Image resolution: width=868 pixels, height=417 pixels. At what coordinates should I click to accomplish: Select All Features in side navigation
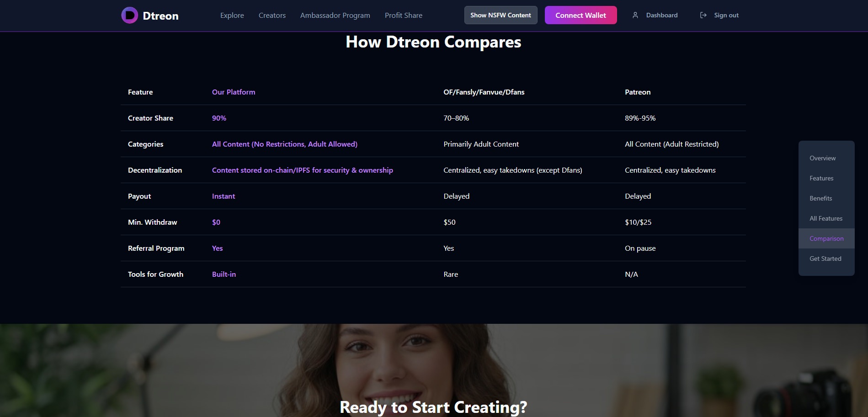pos(825,218)
